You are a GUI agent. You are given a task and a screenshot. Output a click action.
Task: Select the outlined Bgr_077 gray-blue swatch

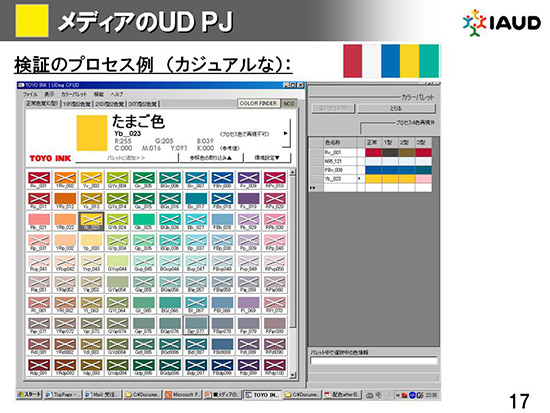pyautogui.click(x=196, y=324)
